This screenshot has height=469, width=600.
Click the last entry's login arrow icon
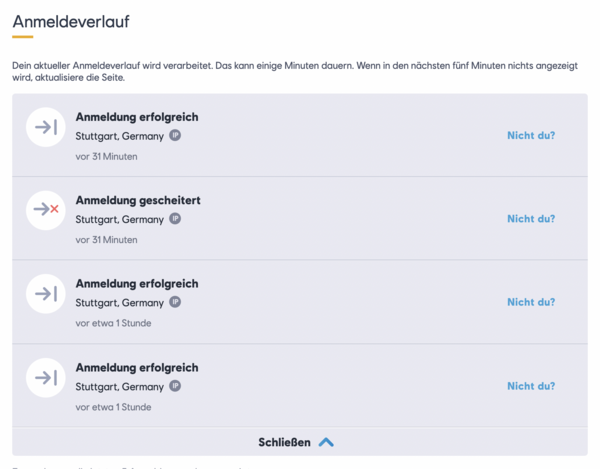tap(46, 378)
